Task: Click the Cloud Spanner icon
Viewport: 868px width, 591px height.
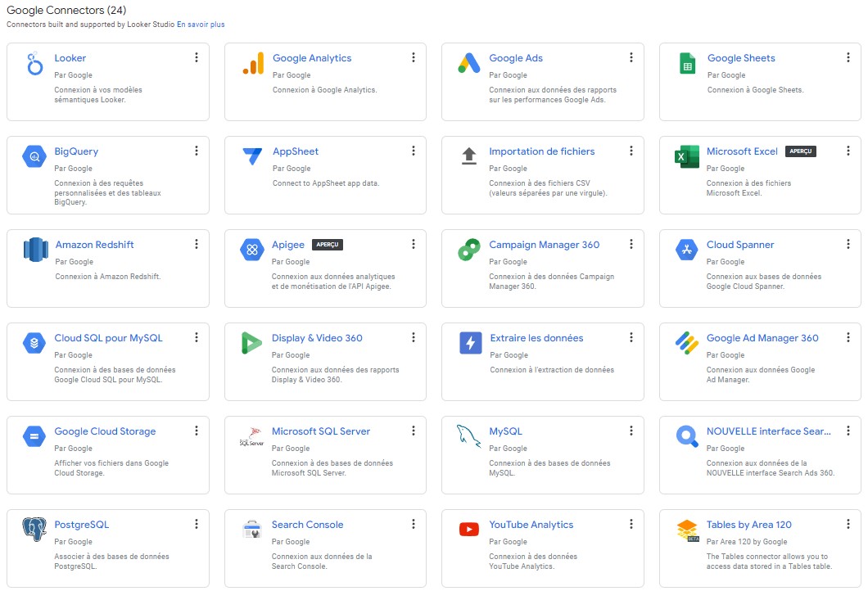Action: coord(686,250)
